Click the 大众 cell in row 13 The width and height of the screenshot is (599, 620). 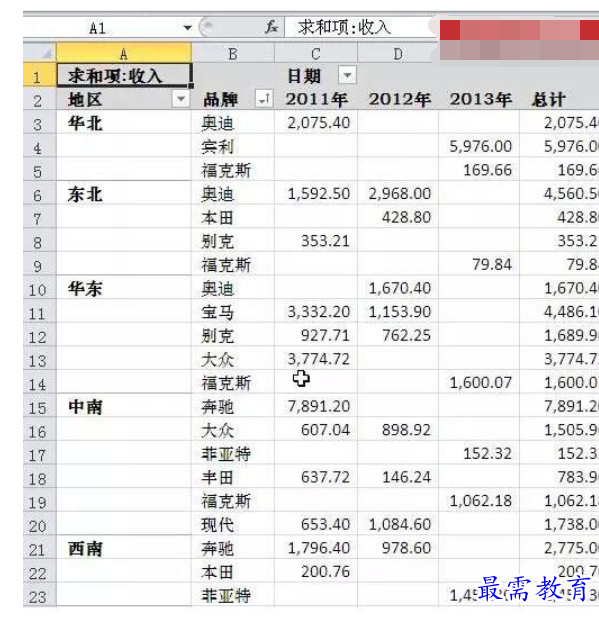click(233, 359)
